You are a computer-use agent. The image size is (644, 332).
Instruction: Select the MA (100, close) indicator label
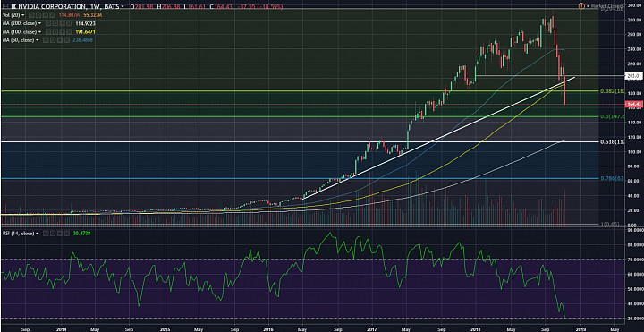(20, 32)
